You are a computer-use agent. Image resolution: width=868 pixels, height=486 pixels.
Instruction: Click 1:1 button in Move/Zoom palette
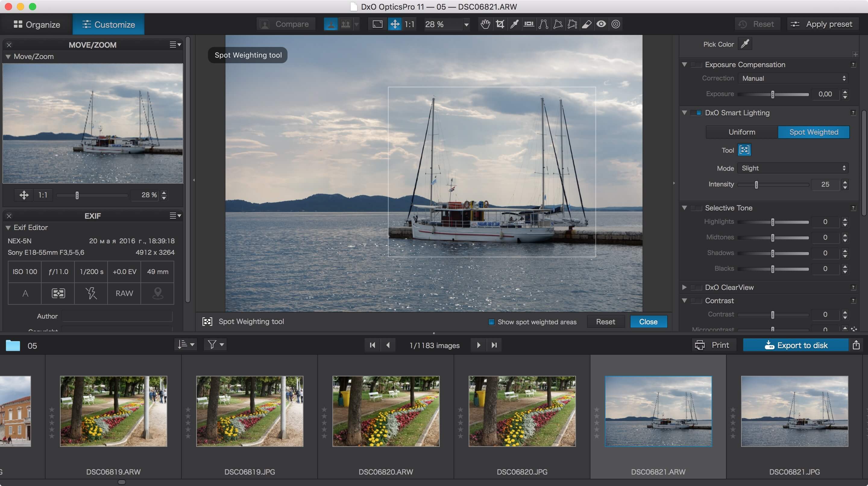(43, 195)
